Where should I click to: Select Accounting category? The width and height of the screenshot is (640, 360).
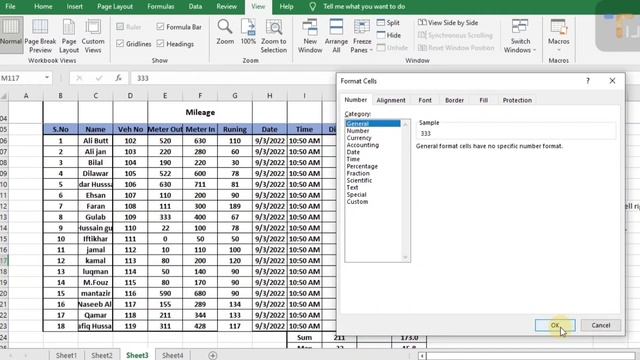363,145
